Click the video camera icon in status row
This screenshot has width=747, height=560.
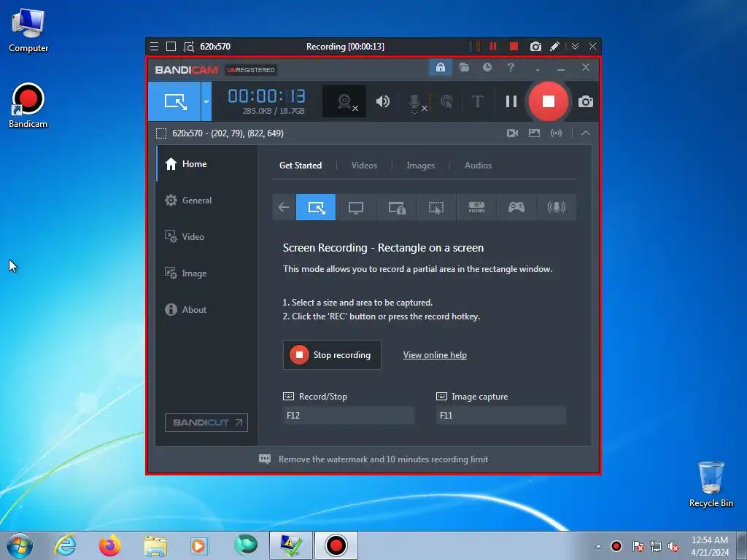coord(513,133)
